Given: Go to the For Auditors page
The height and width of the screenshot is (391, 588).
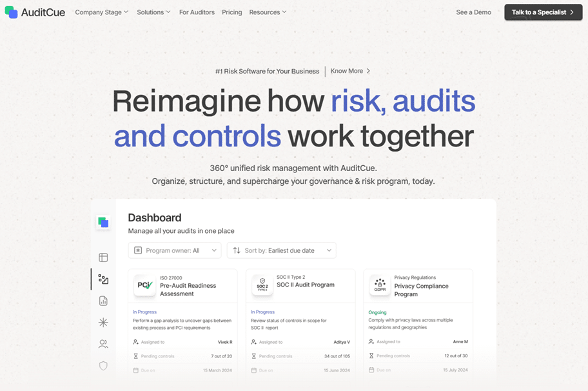Looking at the screenshot, I should [x=197, y=12].
